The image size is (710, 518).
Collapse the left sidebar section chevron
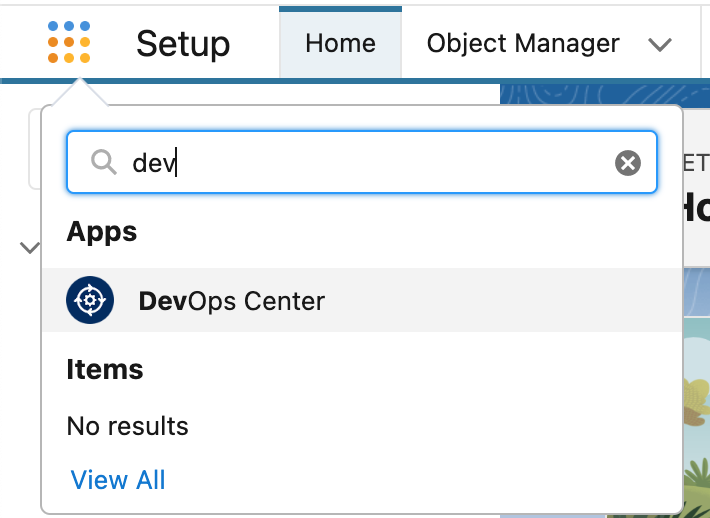coord(29,248)
